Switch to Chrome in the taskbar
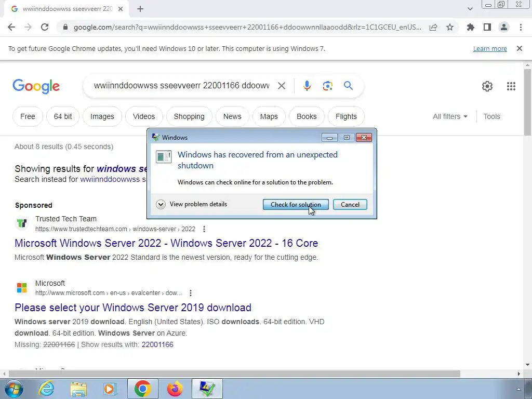Viewport: 532px width, 399px height. click(x=142, y=389)
